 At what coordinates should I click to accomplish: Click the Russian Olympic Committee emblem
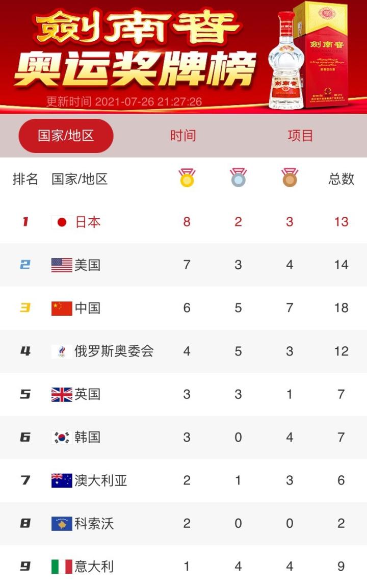62,351
